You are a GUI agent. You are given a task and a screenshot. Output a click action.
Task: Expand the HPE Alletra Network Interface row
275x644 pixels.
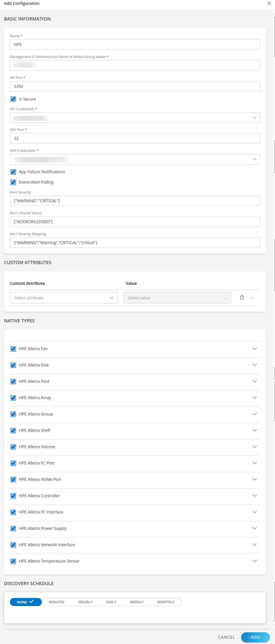tap(255, 545)
